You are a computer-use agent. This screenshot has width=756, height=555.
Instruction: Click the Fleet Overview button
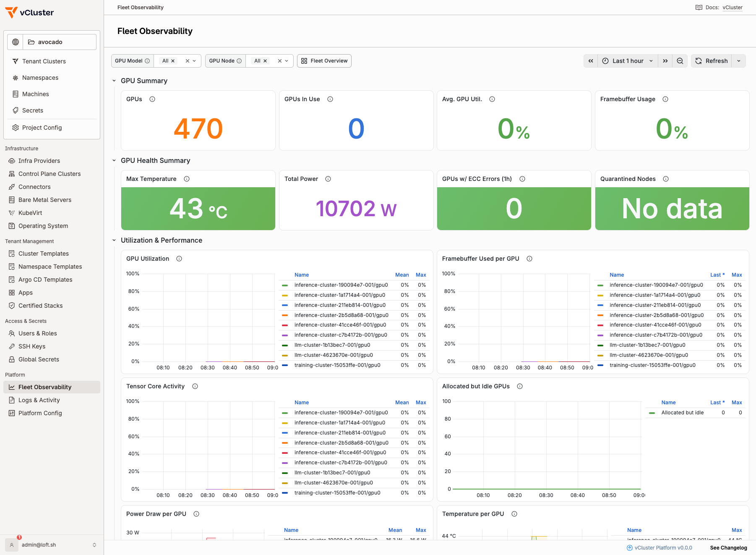tap(324, 61)
